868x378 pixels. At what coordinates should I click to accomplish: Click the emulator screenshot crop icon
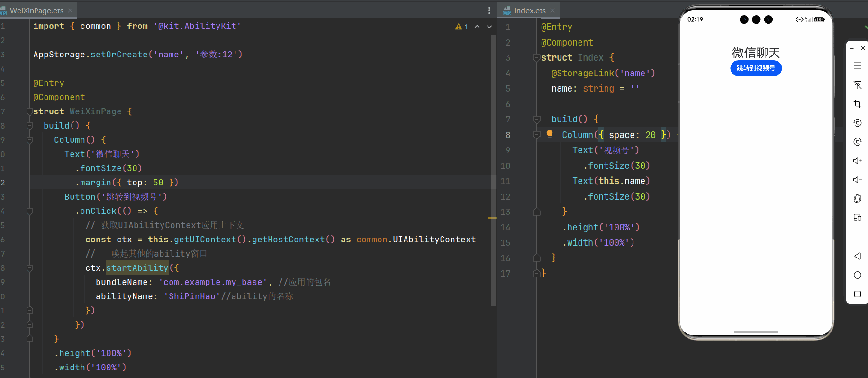(857, 104)
